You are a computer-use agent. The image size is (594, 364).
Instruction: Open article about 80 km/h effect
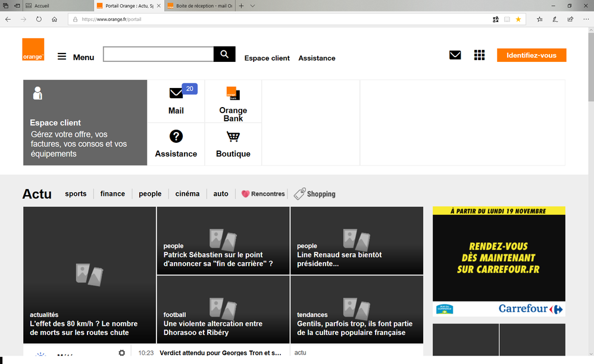pyautogui.click(x=89, y=275)
